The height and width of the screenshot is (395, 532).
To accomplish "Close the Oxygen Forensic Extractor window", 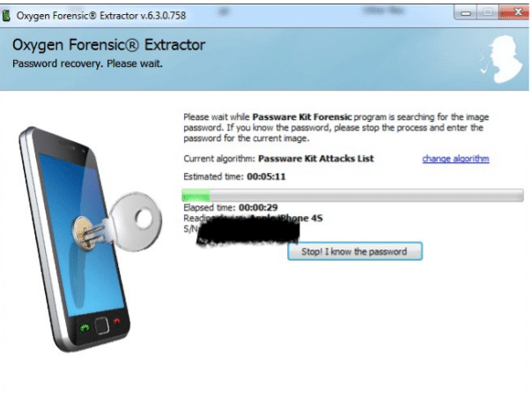I will point(514,12).
